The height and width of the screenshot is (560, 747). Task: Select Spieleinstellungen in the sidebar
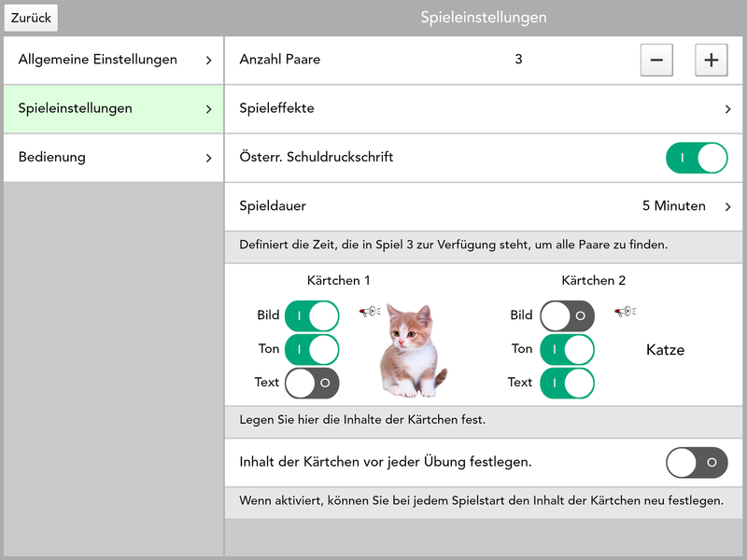pos(113,109)
